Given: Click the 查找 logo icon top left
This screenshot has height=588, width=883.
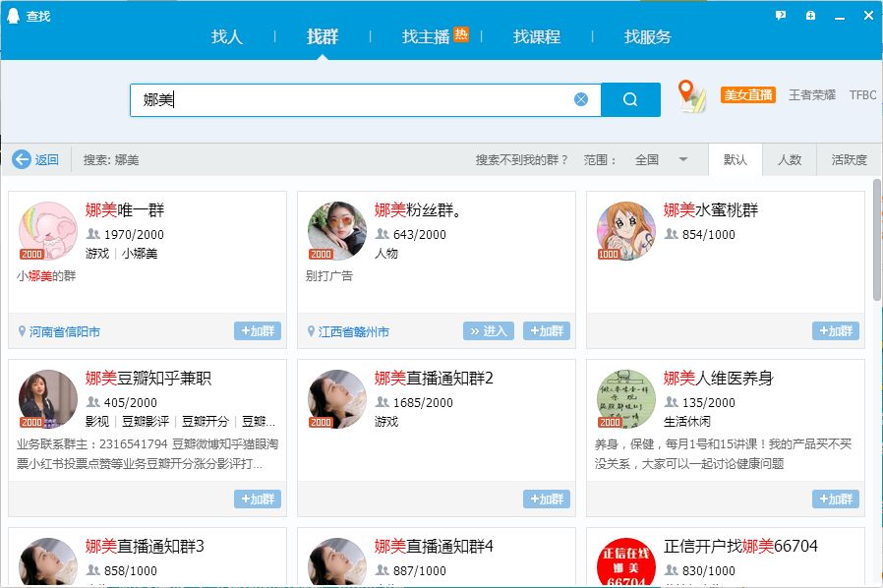Looking at the screenshot, I should click(x=12, y=14).
